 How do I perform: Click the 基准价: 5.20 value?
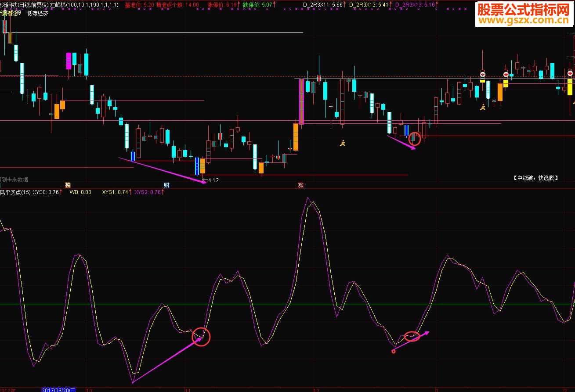pos(139,5)
